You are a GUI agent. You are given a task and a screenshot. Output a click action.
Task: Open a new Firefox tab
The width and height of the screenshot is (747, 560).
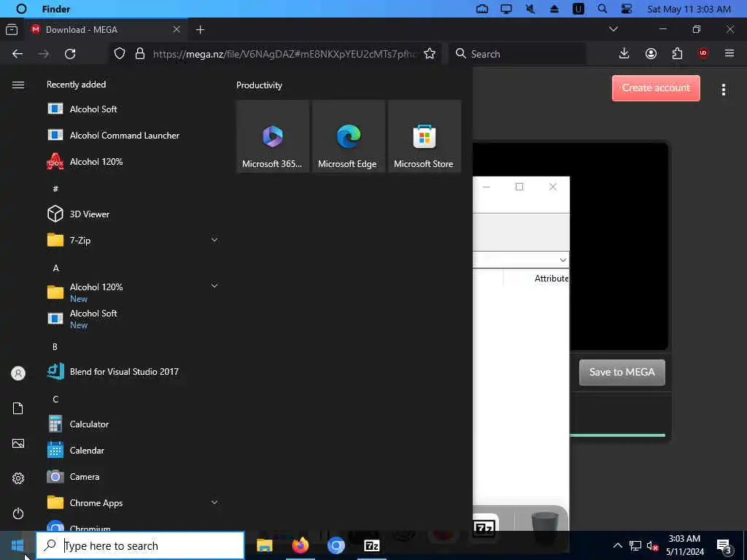[x=200, y=29]
